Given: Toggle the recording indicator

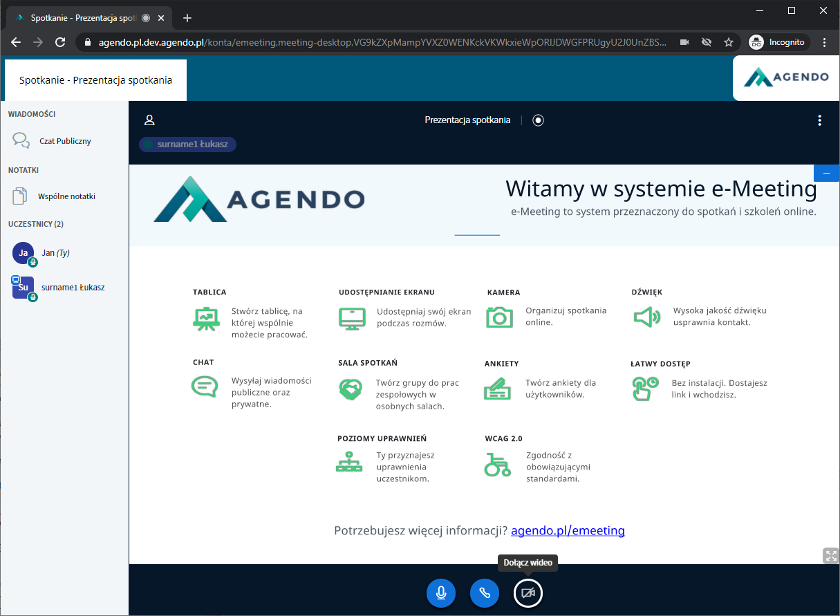Looking at the screenshot, I should 538,120.
